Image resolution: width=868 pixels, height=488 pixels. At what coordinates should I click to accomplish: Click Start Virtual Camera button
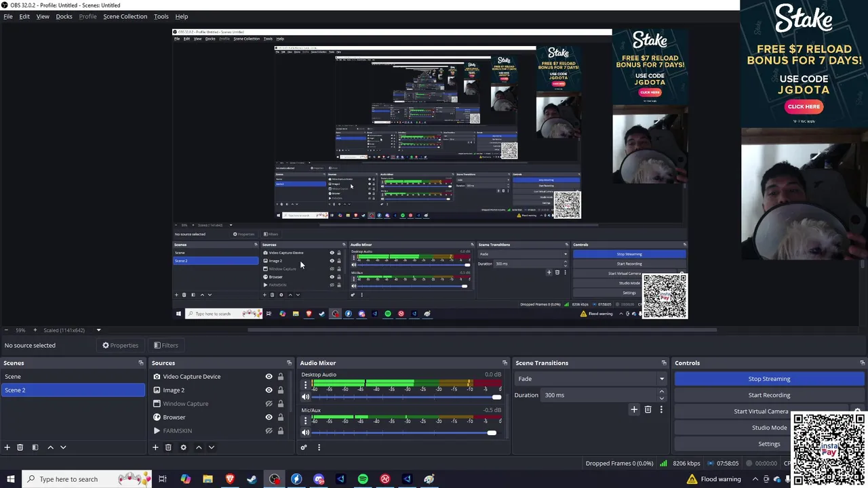click(761, 411)
